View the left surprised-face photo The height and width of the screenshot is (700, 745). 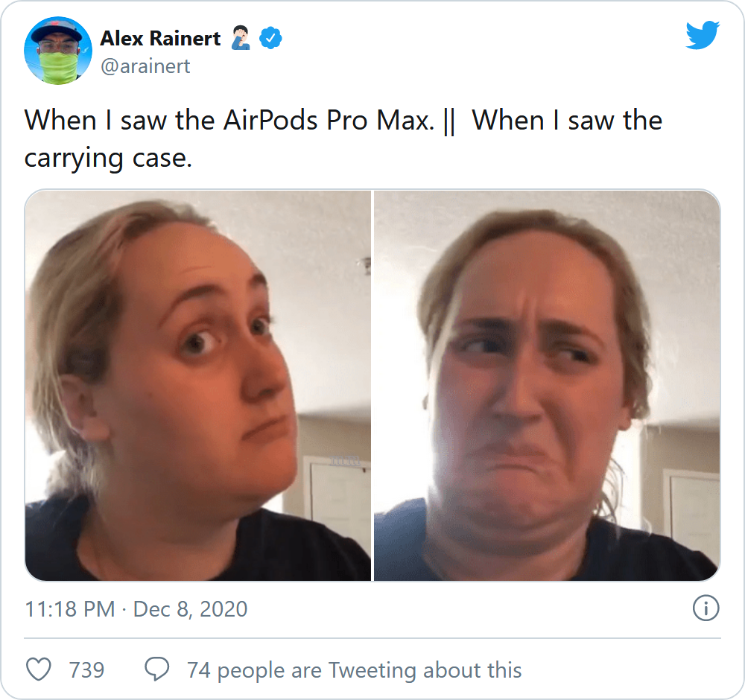(x=197, y=385)
